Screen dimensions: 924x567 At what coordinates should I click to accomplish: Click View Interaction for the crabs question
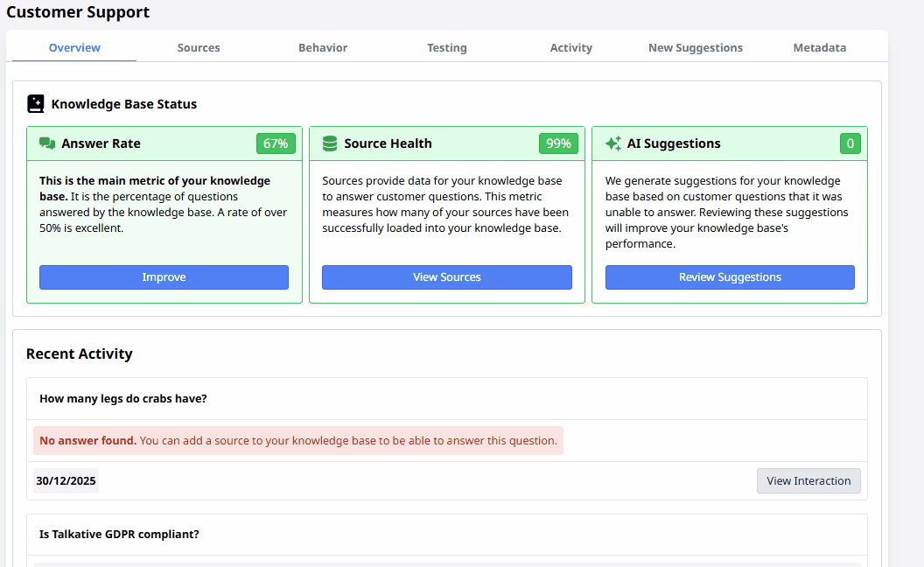[808, 480]
